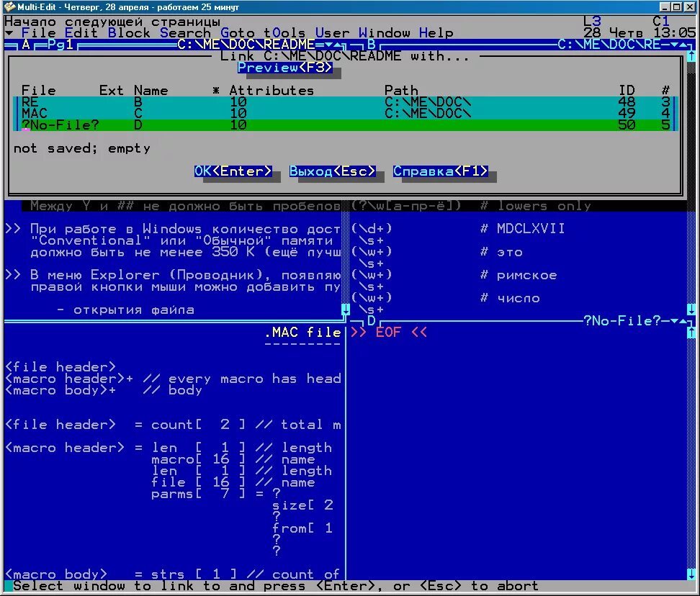Open the tOols menu
700x596 pixels.
point(284,33)
